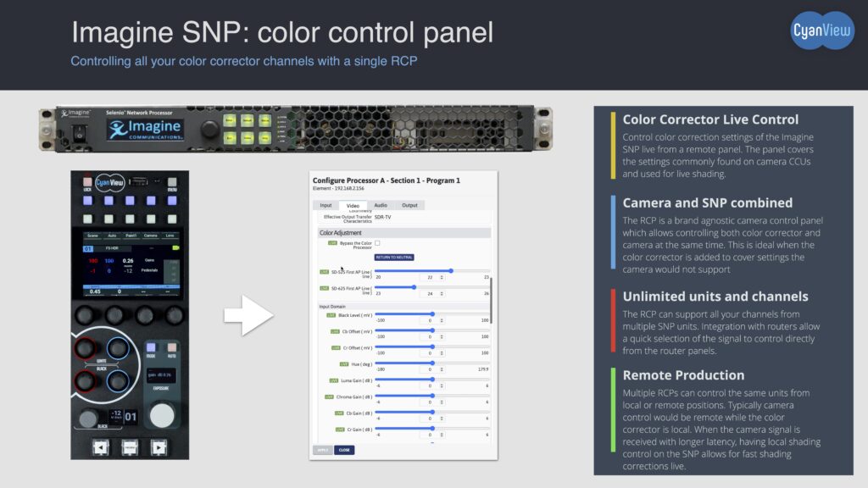Click the configure dialog's vertical scrollbar
Viewport: 868px width, 488px height.
pyautogui.click(x=491, y=301)
